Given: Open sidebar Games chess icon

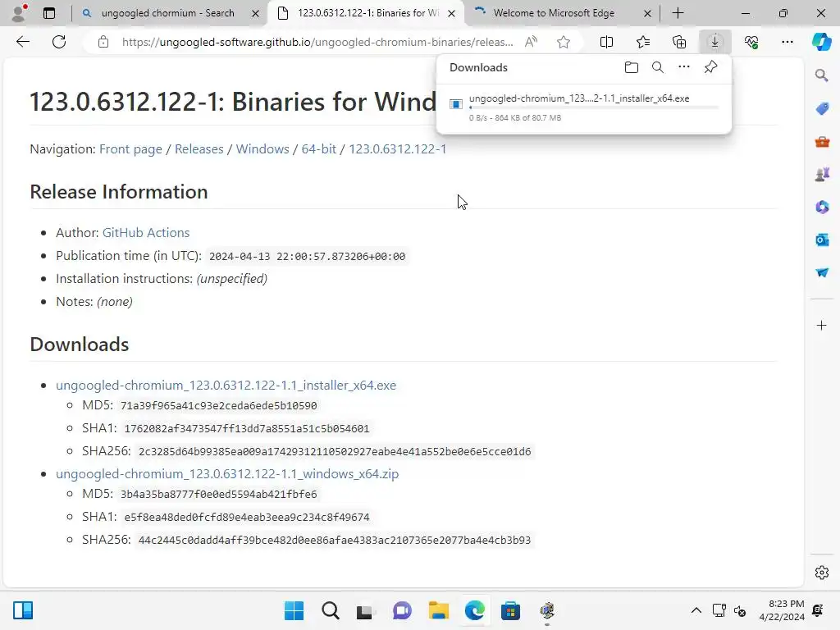Looking at the screenshot, I should [x=822, y=174].
